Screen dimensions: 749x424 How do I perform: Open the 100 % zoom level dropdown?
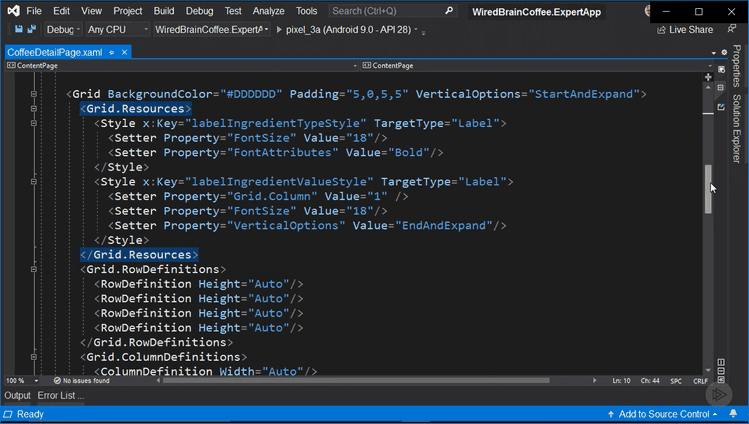(x=36, y=381)
